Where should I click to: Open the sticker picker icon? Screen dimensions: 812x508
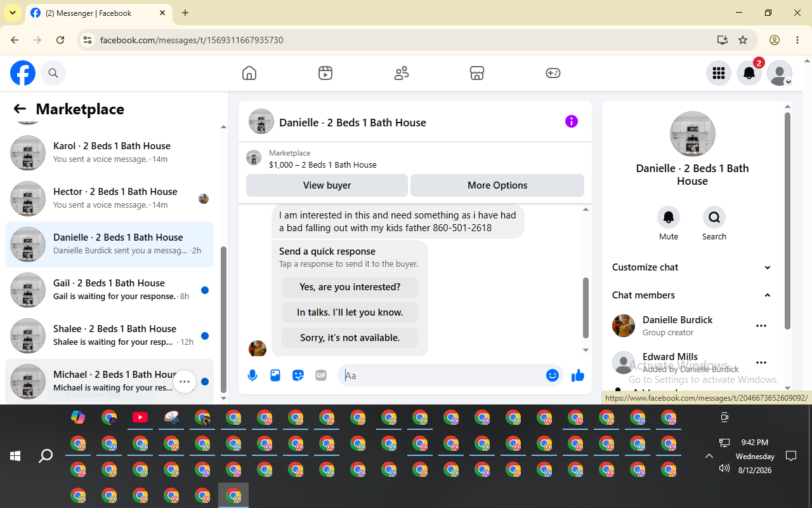click(298, 375)
